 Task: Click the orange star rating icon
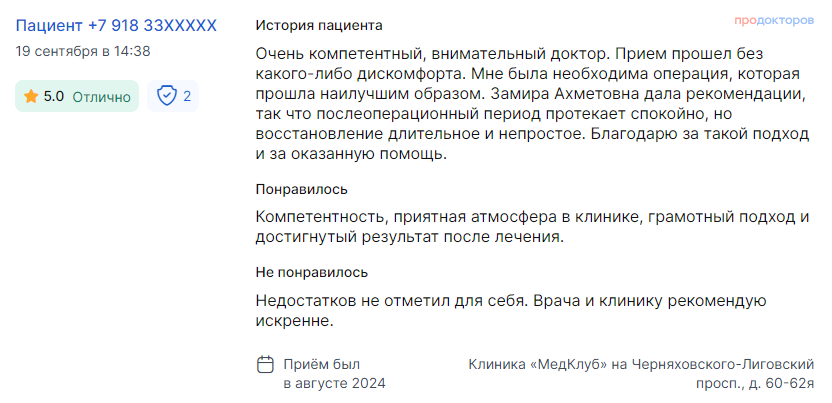point(31,97)
